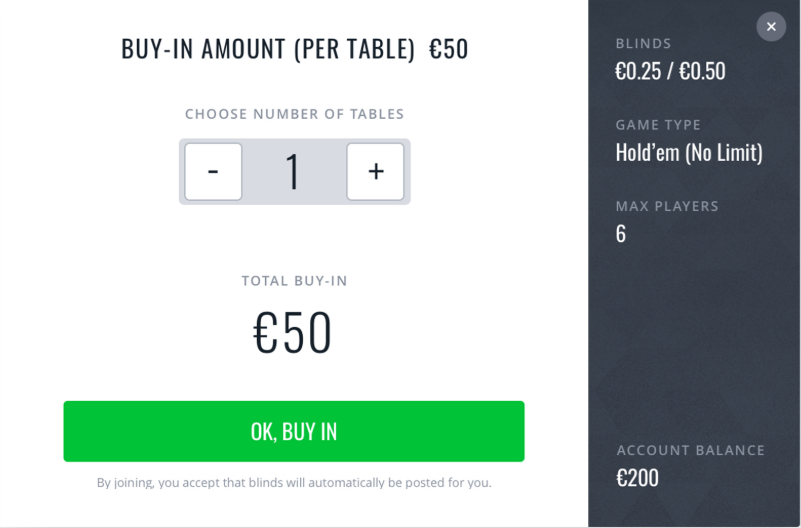The width and height of the screenshot is (801, 528).
Task: Click the large €50 total buy-in value
Action: 293,332
